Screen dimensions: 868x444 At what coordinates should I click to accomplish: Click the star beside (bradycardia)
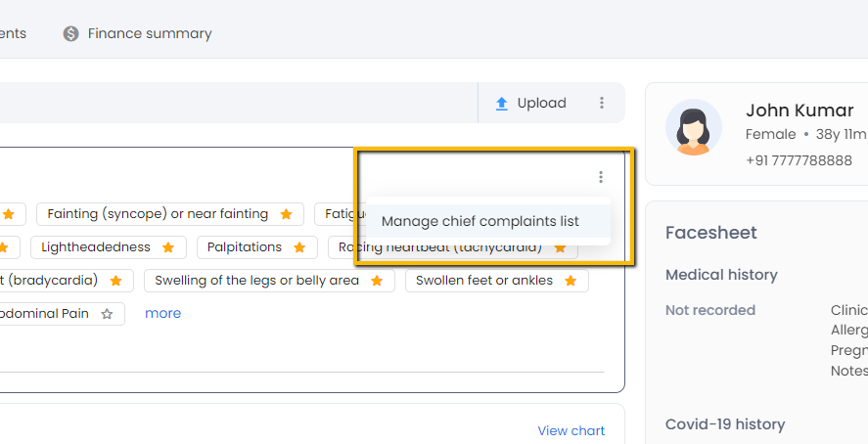point(115,281)
